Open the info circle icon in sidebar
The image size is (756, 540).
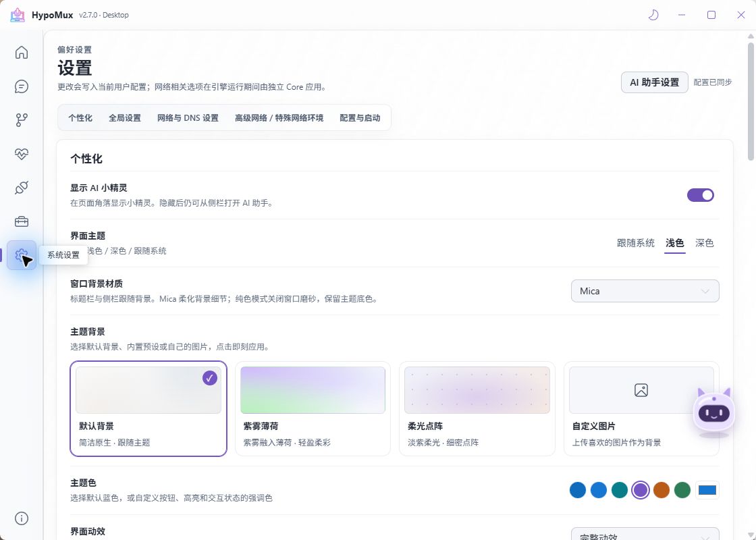click(x=21, y=518)
